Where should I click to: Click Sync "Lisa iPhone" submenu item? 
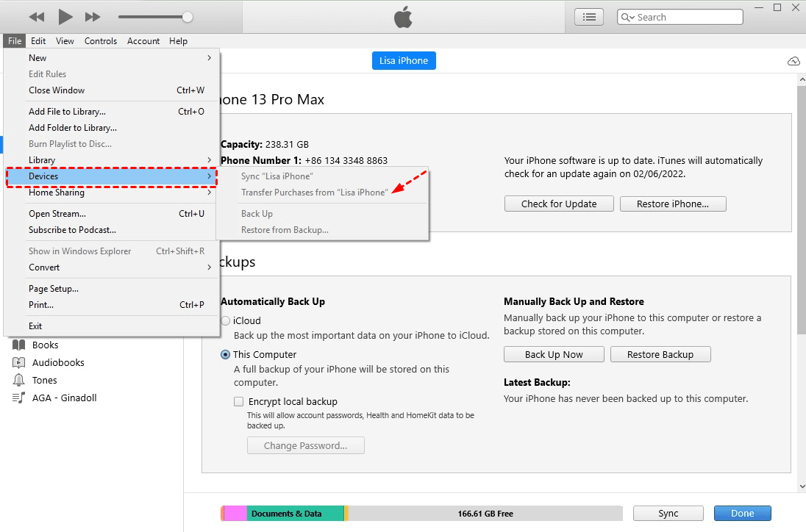pyautogui.click(x=322, y=176)
